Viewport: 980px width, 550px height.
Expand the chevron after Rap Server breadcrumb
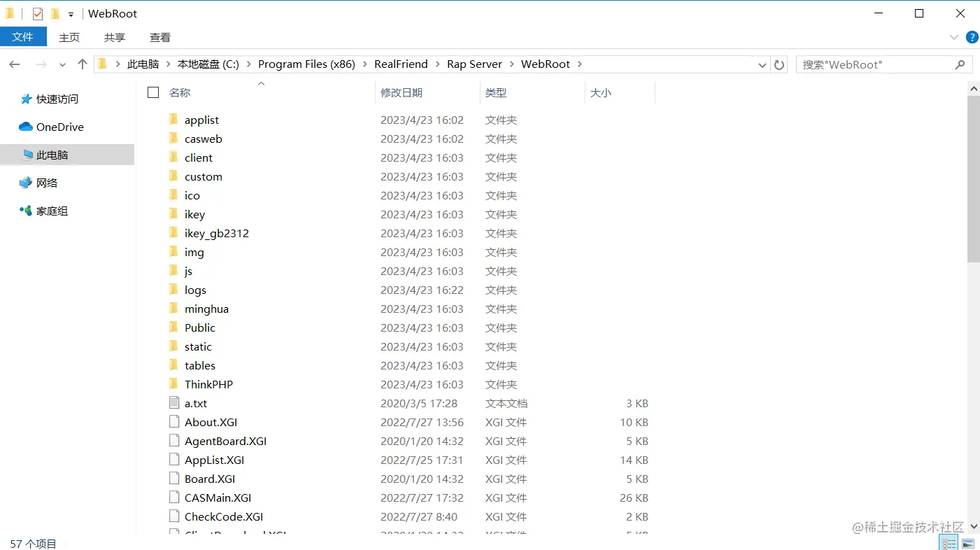click(511, 64)
